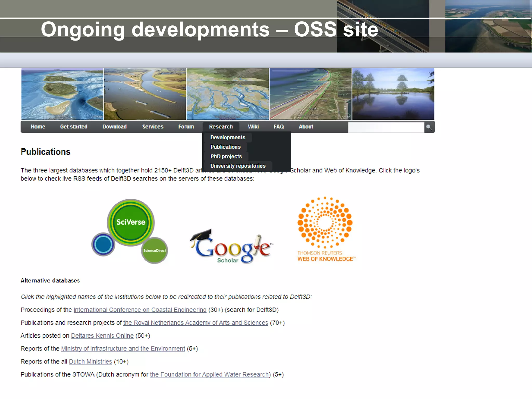Click the search magnifier icon
The width and height of the screenshot is (532, 399).
tap(429, 127)
